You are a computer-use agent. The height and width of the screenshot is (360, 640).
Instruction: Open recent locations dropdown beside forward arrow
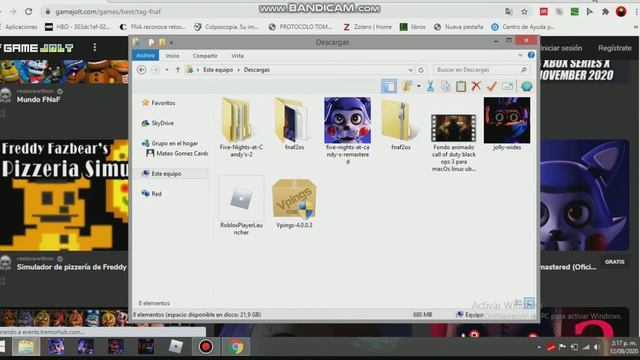pos(167,70)
